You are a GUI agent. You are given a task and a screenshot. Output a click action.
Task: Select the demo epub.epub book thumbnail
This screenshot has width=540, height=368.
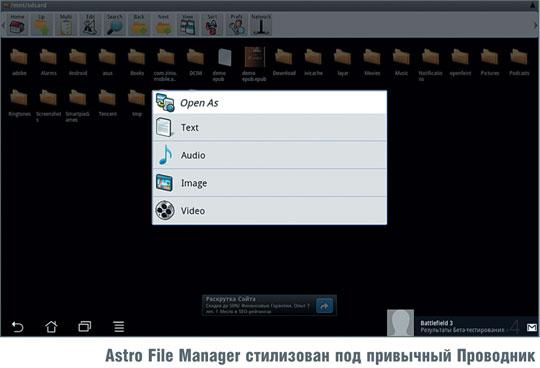(x=255, y=65)
